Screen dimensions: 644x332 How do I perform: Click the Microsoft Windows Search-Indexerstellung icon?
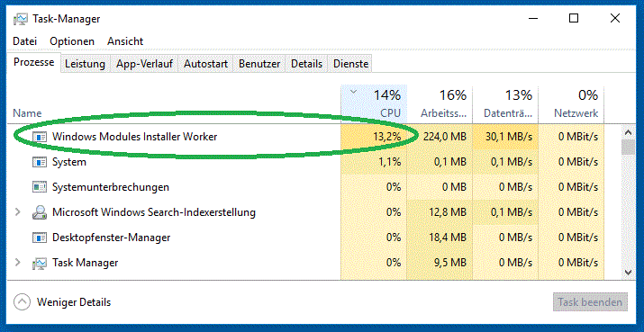point(40,212)
